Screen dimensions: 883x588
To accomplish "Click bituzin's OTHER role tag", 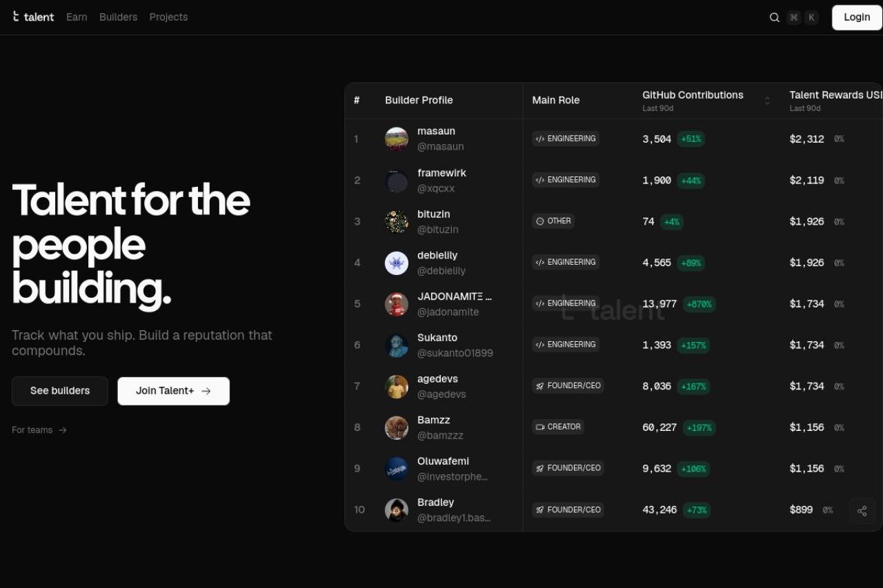I will (553, 221).
